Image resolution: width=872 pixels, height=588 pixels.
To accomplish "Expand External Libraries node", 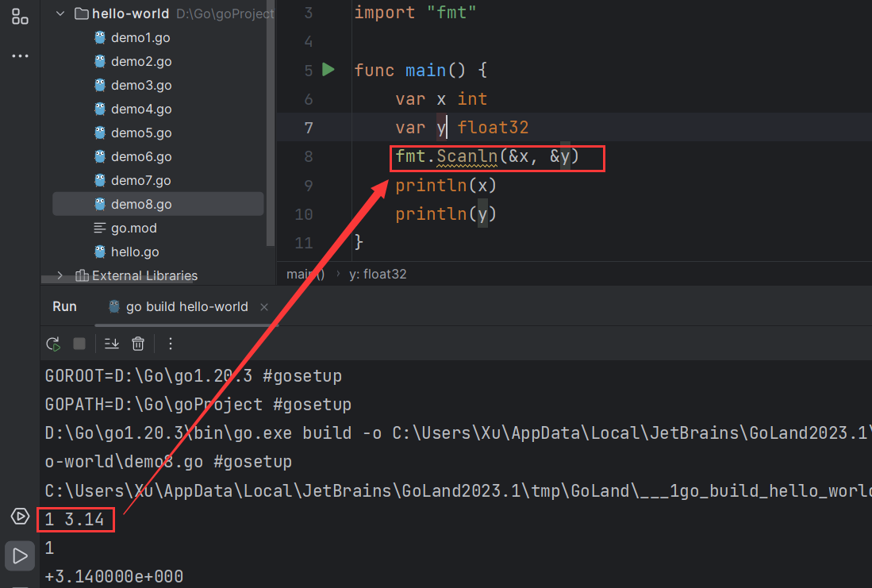I will point(60,275).
